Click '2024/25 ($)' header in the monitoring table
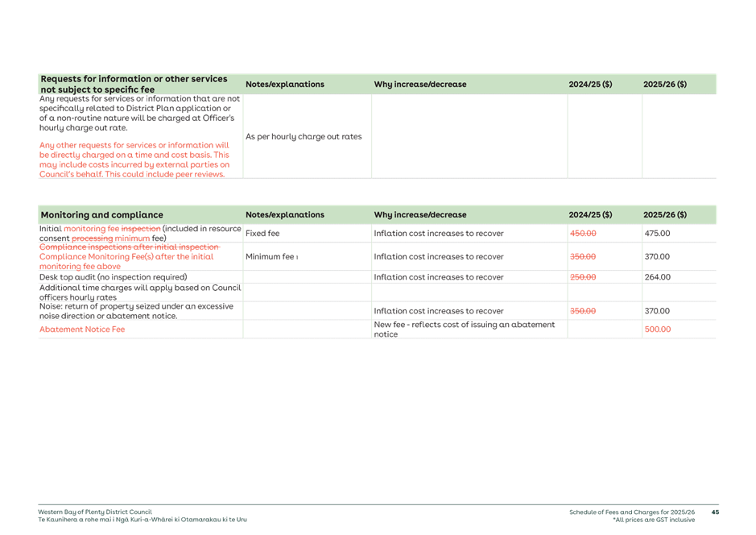This screenshot has height=535, width=756. pos(590,215)
